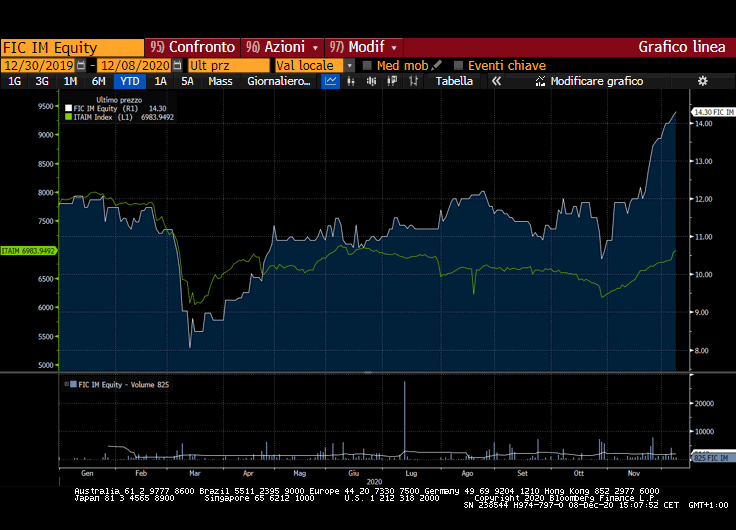Click the volume legend square icon
This screenshot has width=736, height=530.
[68, 384]
